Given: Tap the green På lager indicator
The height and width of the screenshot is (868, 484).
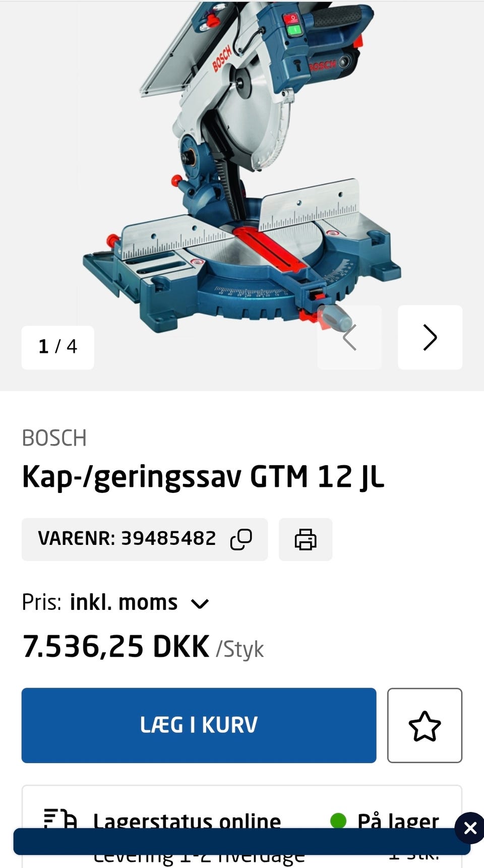Looking at the screenshot, I should point(338,821).
